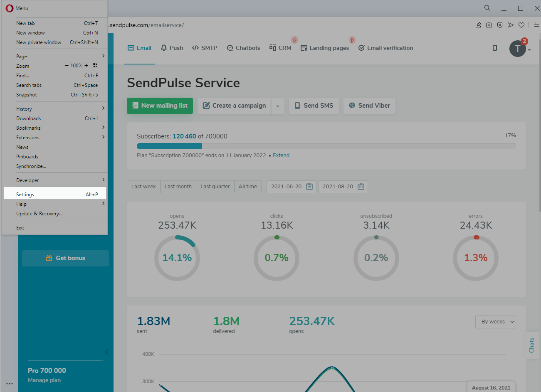This screenshot has width=541, height=392.
Task: Open the By weeks dropdown
Action: tap(495, 322)
